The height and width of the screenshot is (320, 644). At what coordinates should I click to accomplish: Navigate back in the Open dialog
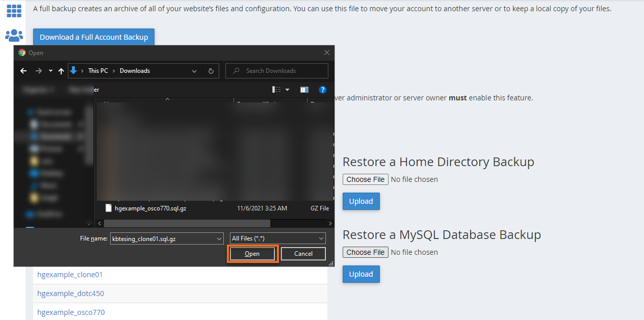[23, 70]
